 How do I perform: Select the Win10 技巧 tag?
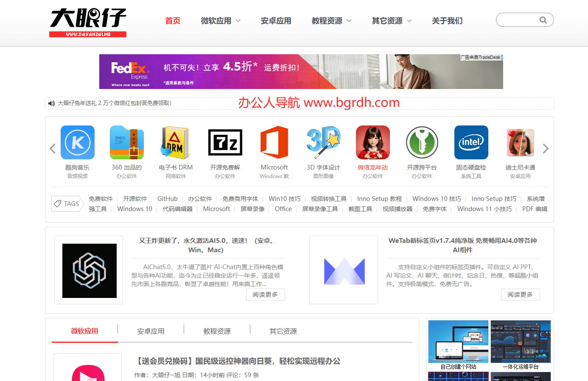click(285, 199)
